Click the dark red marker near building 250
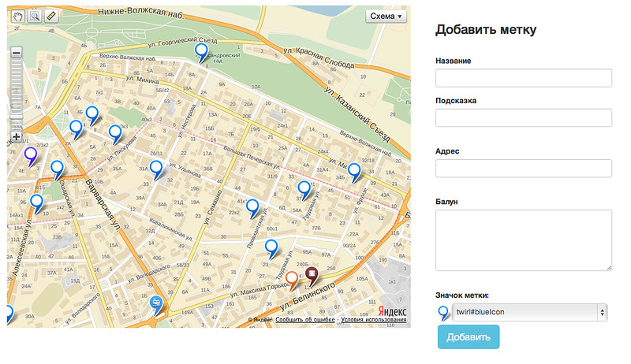The height and width of the screenshot is (364, 631). tap(312, 276)
